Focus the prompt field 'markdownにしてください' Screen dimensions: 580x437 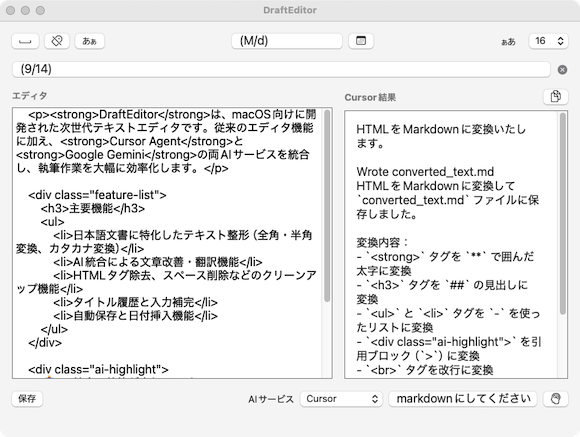click(463, 399)
